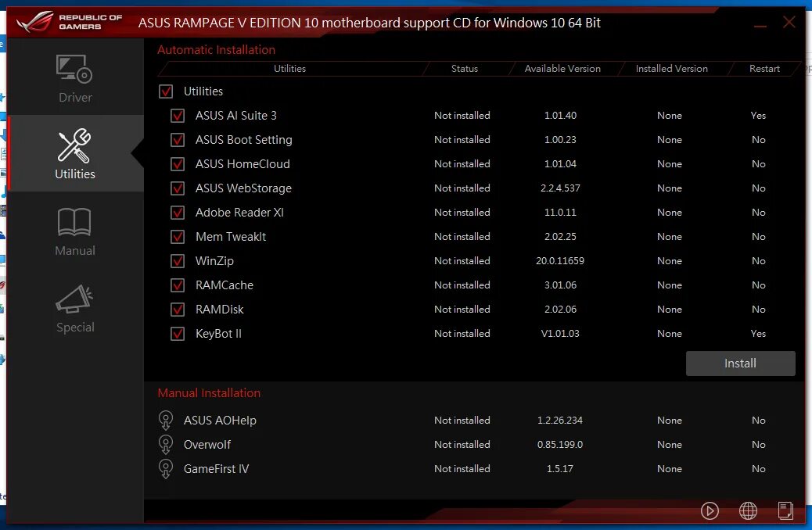The width and height of the screenshot is (812, 530).
Task: Click the Republic of Gamers logo
Action: pos(70,22)
